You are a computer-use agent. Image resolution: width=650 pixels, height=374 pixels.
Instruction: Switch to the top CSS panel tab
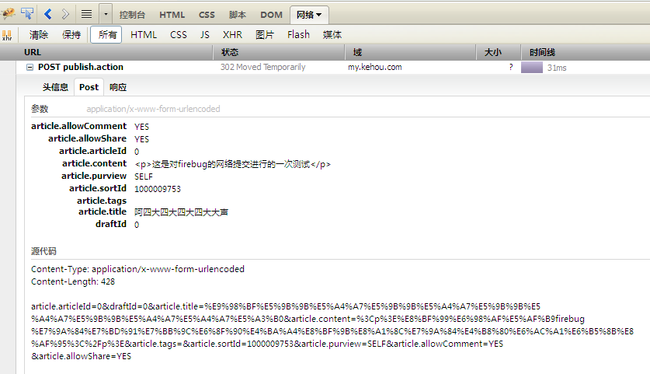tap(206, 15)
